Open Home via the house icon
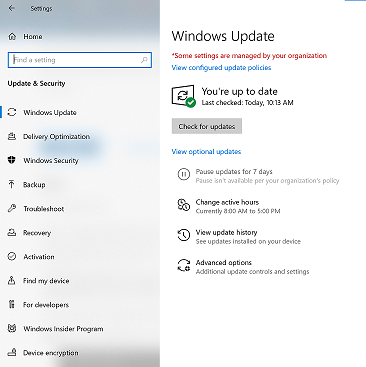 tap(12, 37)
